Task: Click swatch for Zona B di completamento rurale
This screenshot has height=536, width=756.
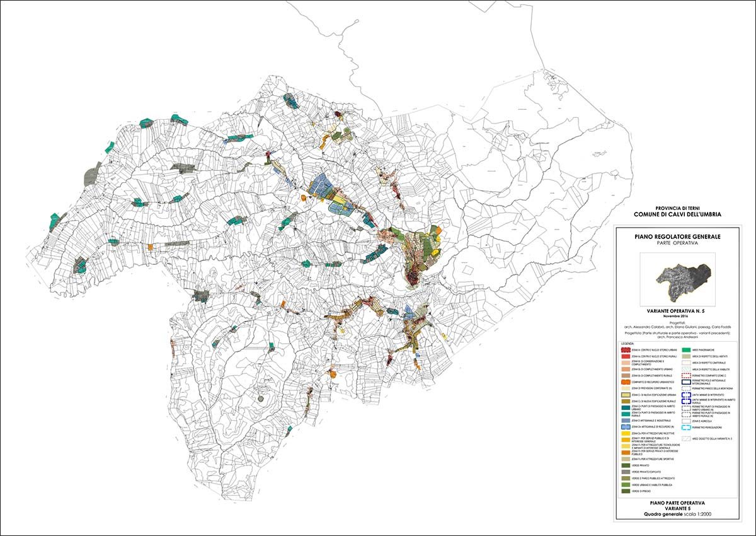Action: pos(626,376)
